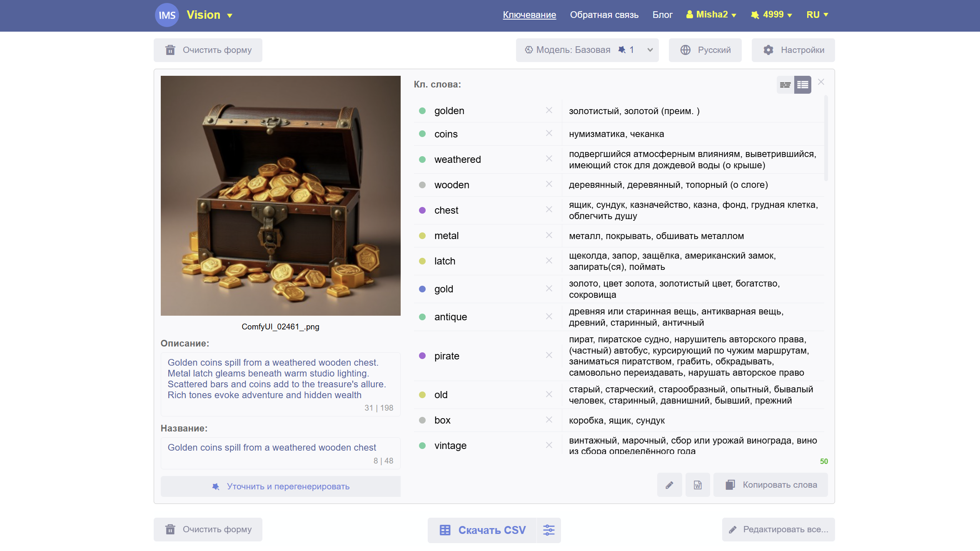
Task: Open the Блог menu item
Action: click(662, 15)
